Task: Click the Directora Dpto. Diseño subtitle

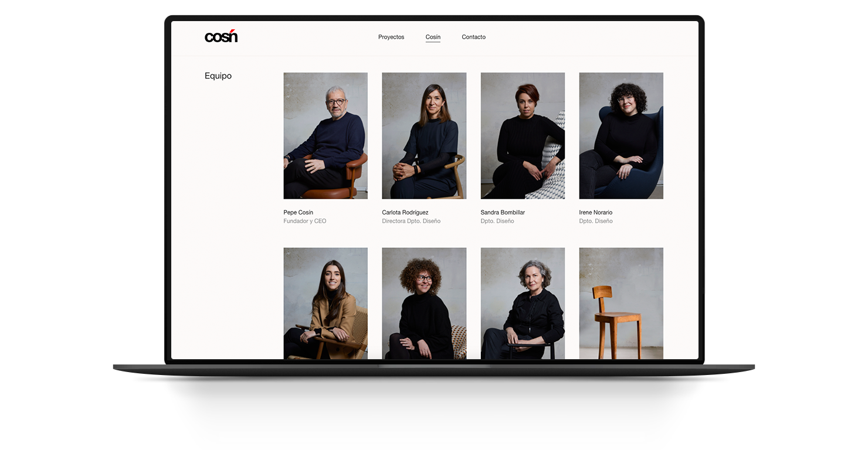Action: [411, 221]
